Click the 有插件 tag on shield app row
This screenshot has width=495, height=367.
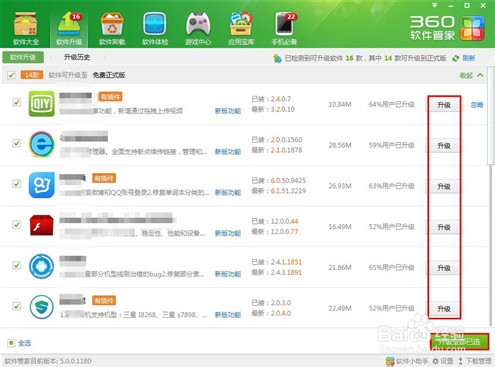pos(104,300)
